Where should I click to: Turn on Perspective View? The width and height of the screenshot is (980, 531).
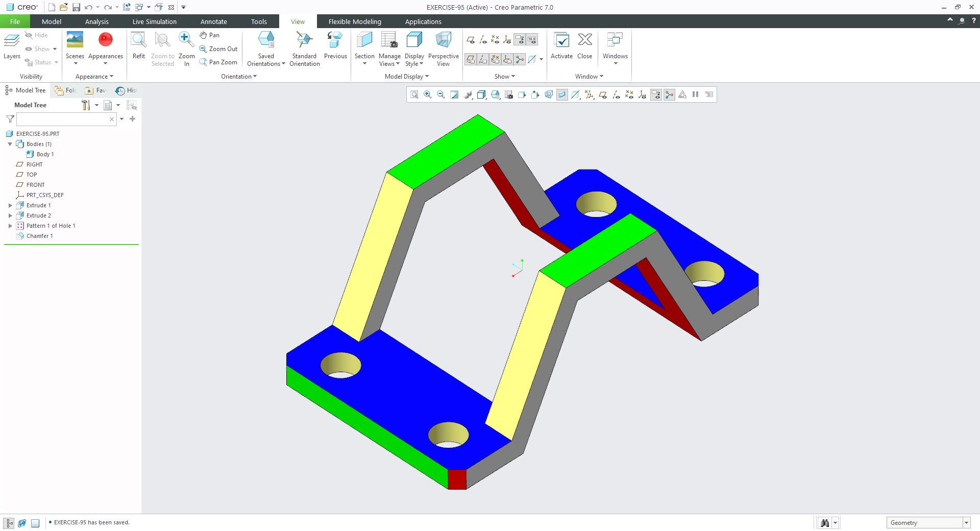(x=443, y=49)
